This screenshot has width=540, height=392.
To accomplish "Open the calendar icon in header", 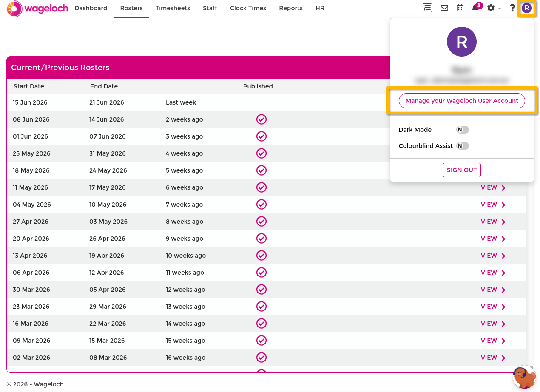I will pyautogui.click(x=460, y=8).
